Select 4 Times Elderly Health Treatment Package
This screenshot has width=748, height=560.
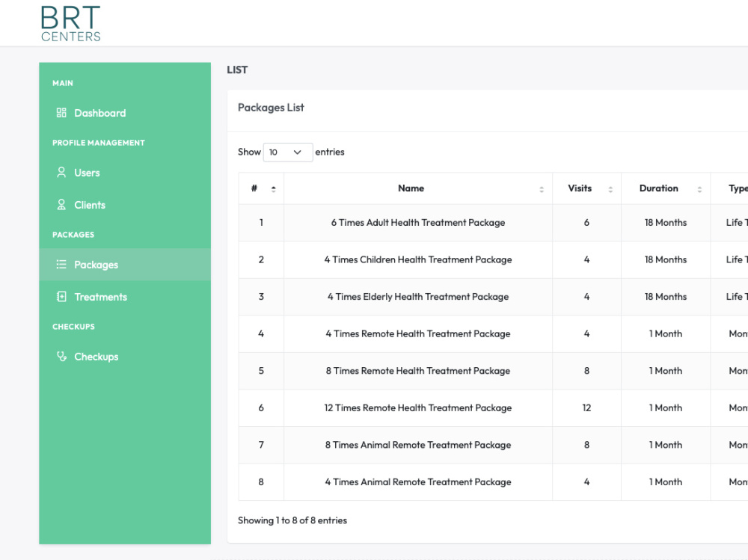point(418,297)
